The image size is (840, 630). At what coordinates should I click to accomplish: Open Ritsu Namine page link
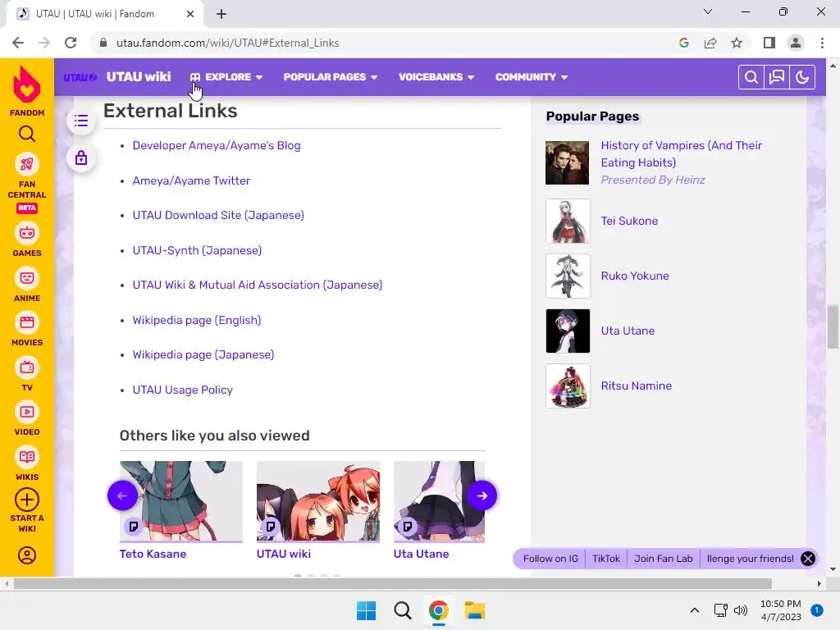636,386
